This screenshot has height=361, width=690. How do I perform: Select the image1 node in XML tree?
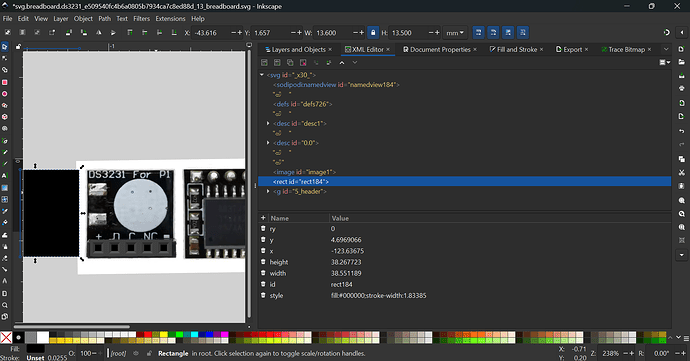pos(304,172)
